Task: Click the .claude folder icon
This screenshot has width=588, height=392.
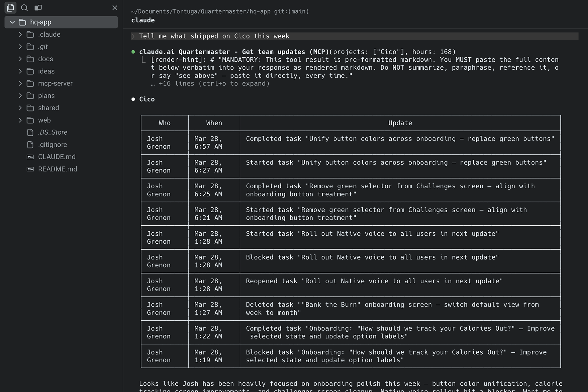Action: pyautogui.click(x=31, y=35)
